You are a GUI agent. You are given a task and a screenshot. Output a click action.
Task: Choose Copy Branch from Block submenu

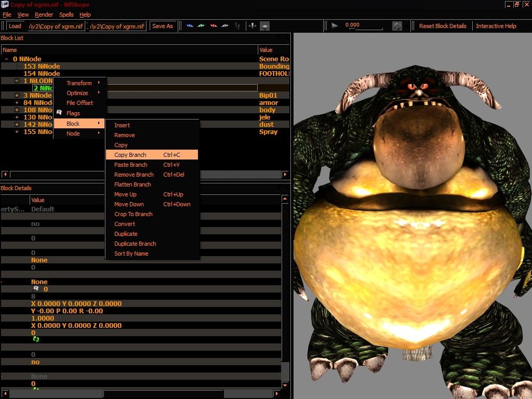tap(152, 155)
